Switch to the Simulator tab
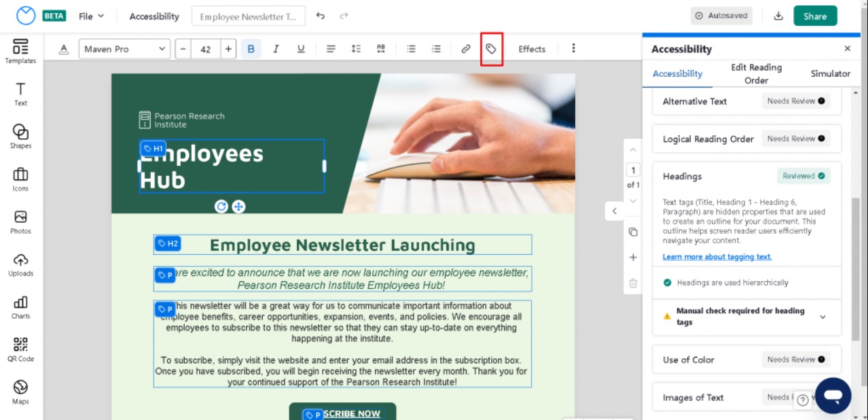868x420 pixels. pos(830,73)
